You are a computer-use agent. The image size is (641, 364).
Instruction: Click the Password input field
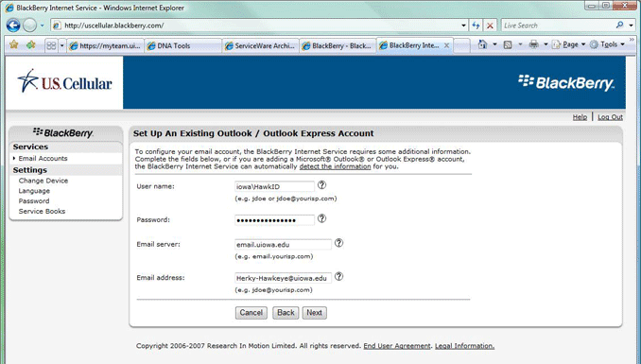274,220
